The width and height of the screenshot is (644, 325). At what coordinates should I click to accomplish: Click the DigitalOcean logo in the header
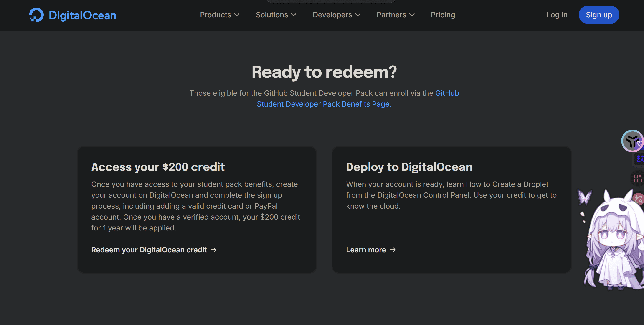pos(73,15)
